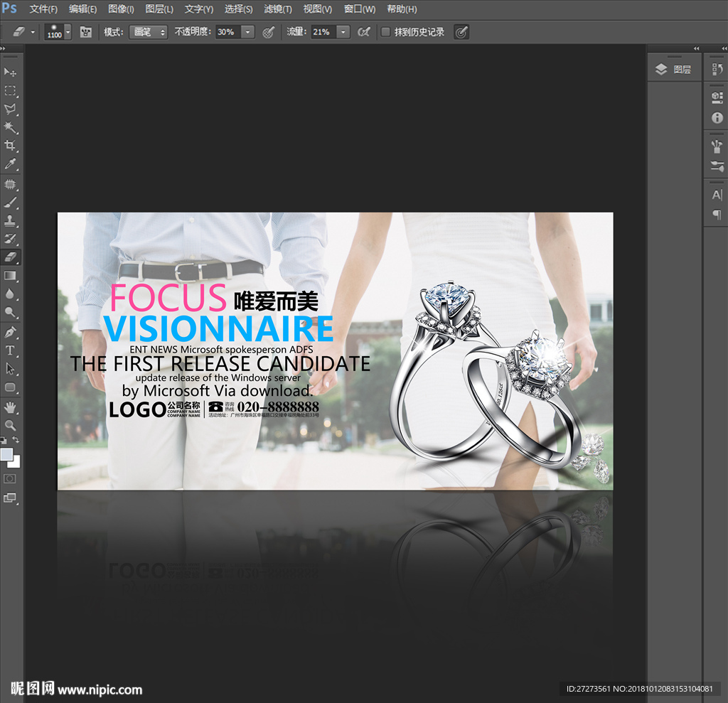
Task: Open the Info panel icon
Action: 717,118
